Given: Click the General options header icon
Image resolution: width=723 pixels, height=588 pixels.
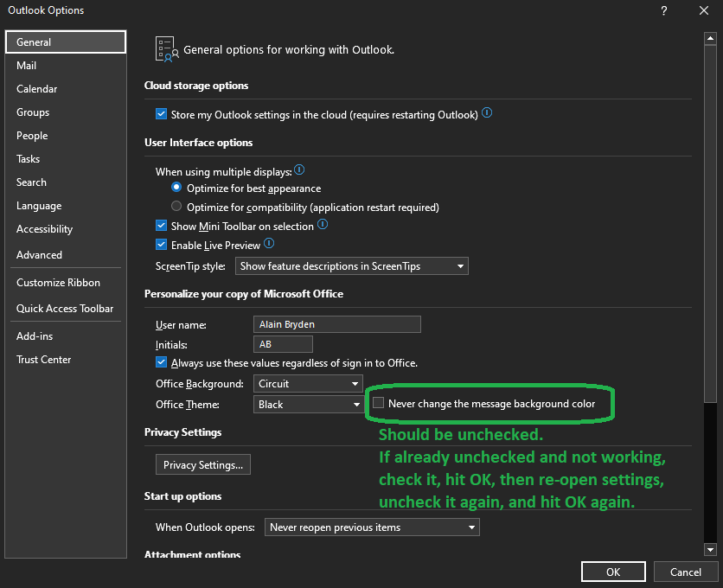Looking at the screenshot, I should [167, 49].
